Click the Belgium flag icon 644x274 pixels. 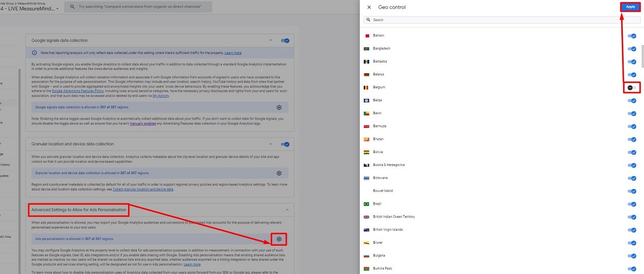366,87
